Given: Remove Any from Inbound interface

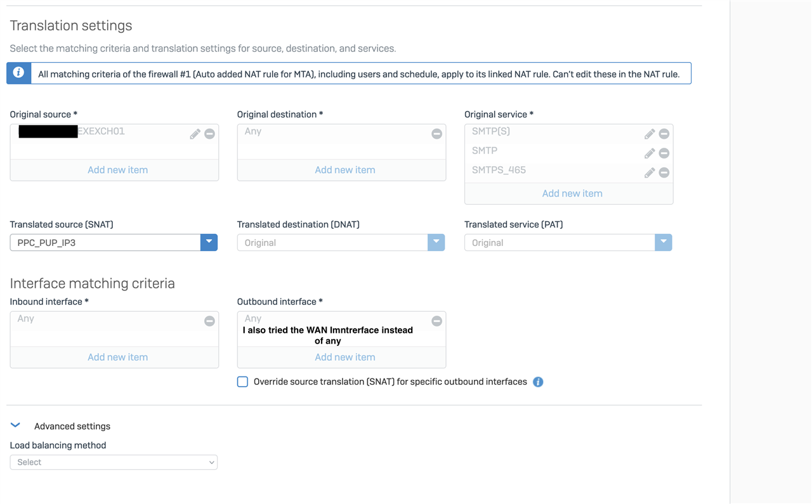Looking at the screenshot, I should point(209,321).
